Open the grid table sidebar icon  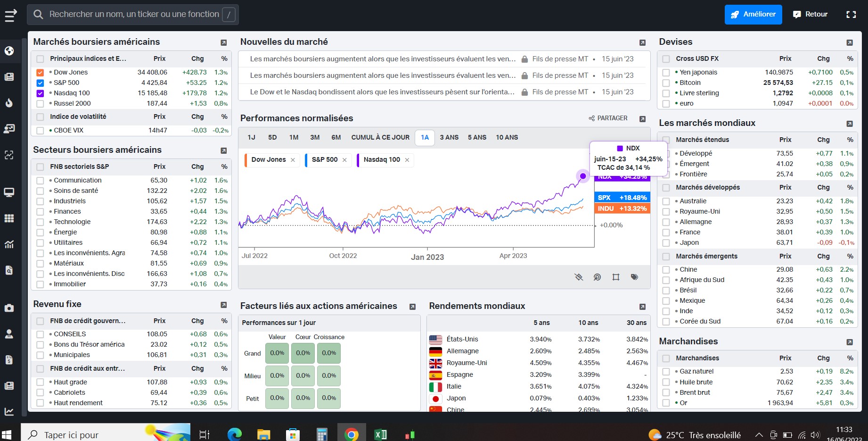[9, 218]
